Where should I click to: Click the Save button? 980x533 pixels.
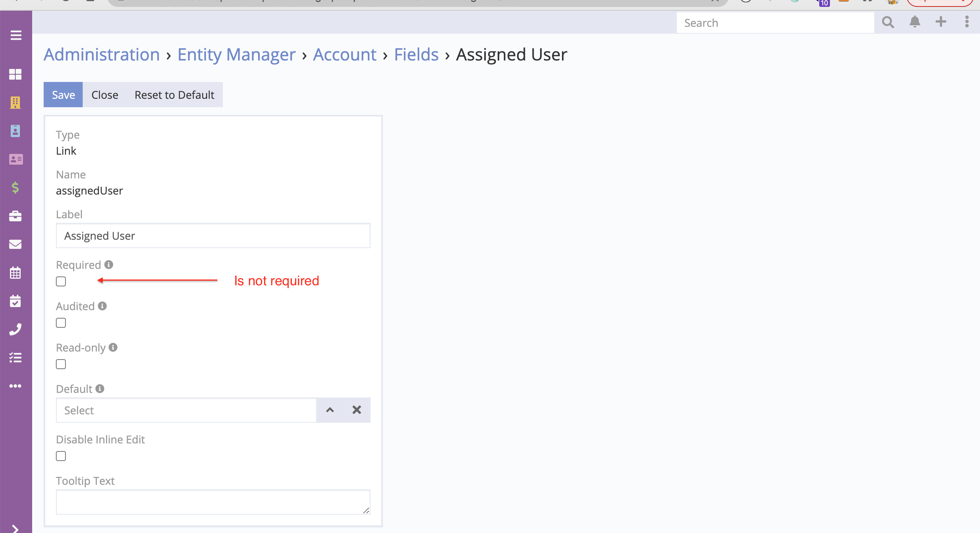coord(63,95)
